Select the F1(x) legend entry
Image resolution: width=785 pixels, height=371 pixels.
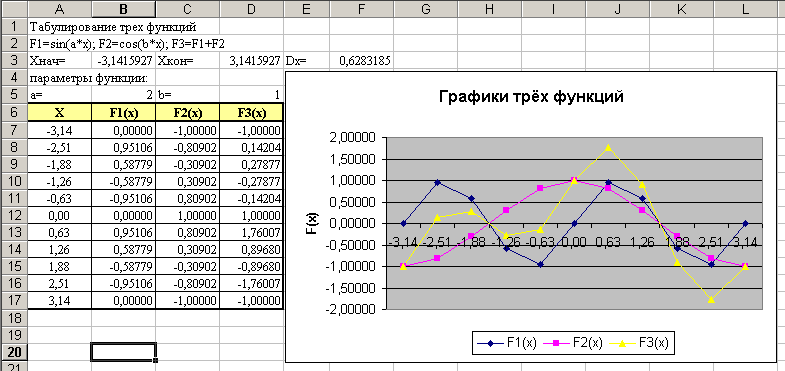click(507, 343)
